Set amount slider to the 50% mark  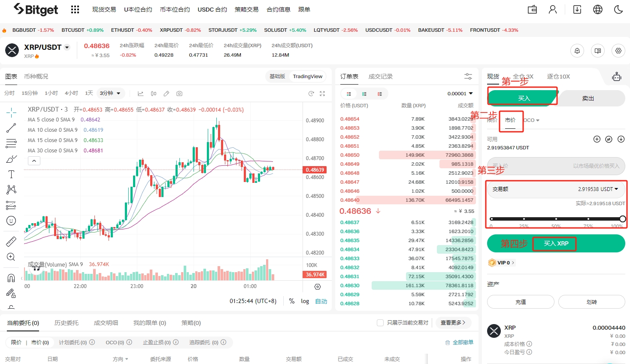[556, 219]
